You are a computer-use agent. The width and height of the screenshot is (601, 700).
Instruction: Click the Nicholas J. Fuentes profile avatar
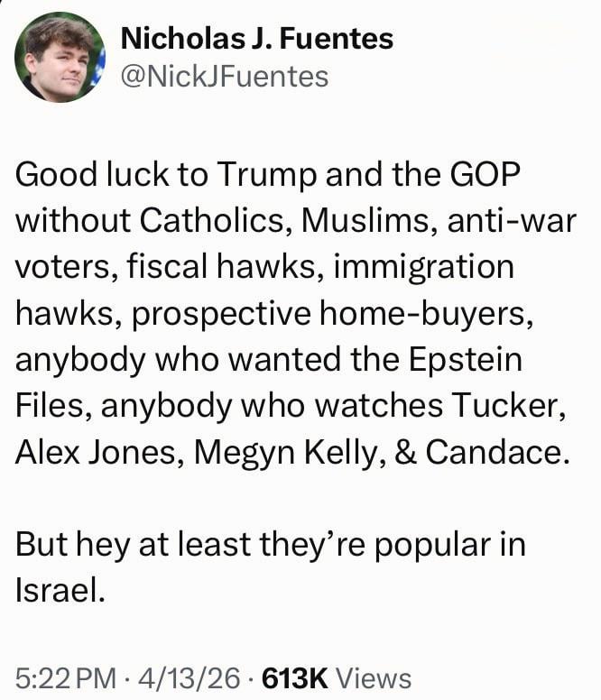pos(60,57)
